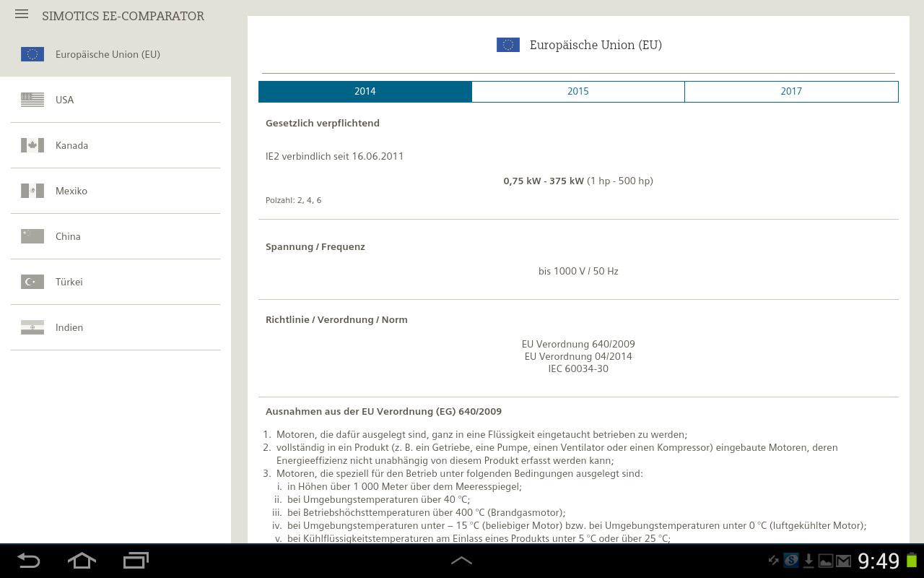Tap the 9:49 clock
Viewport: 924px width, 578px height.
point(879,561)
